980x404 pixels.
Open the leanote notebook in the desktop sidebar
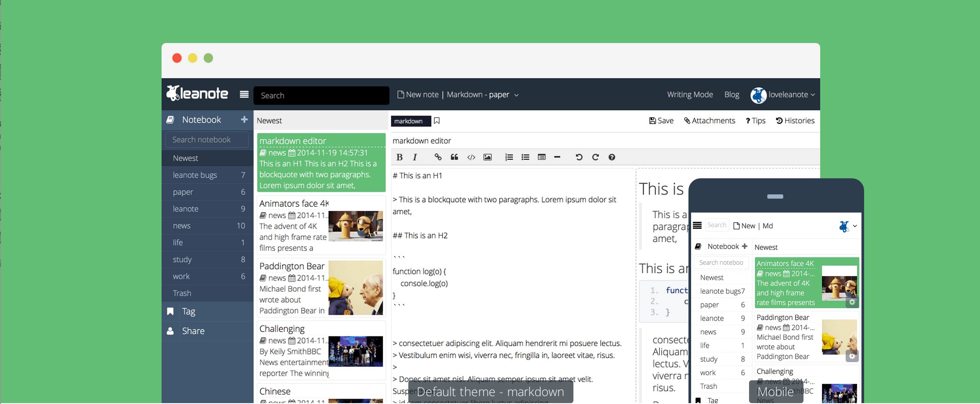[x=207, y=209]
